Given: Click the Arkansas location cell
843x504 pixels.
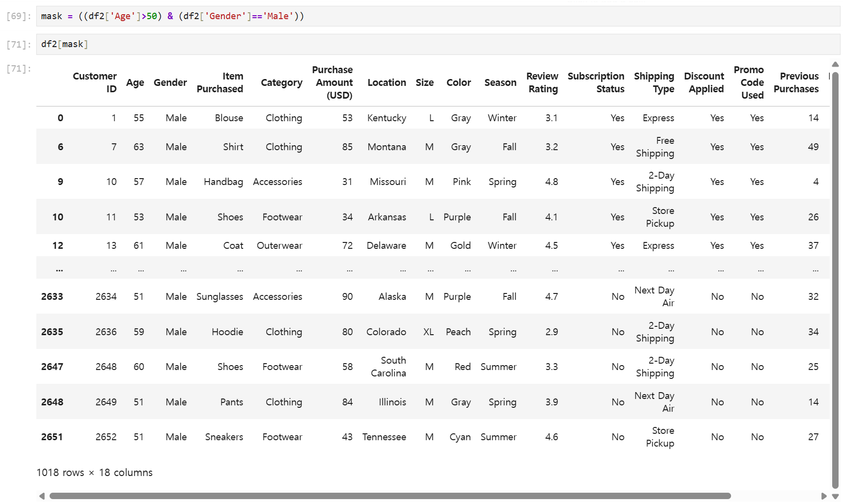Looking at the screenshot, I should [x=387, y=217].
